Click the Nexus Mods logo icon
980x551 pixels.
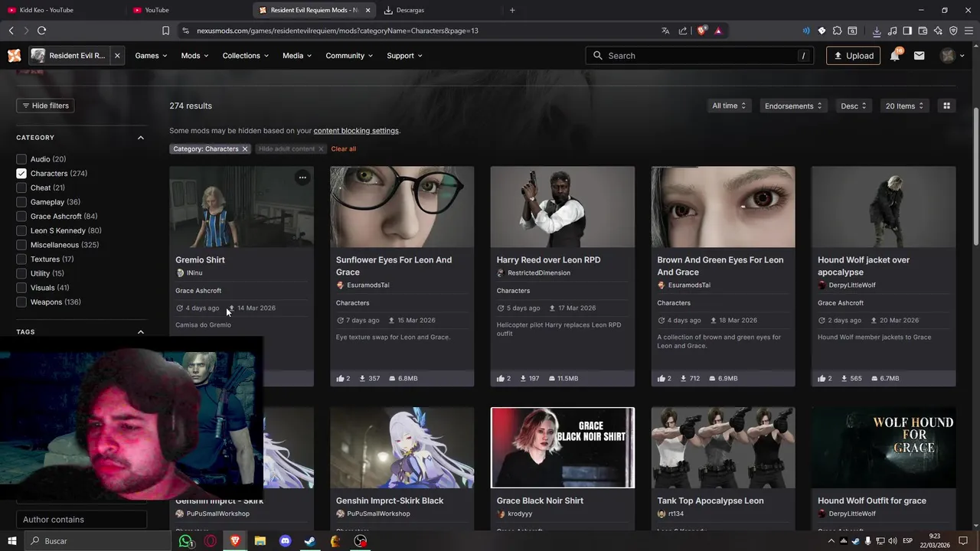14,56
